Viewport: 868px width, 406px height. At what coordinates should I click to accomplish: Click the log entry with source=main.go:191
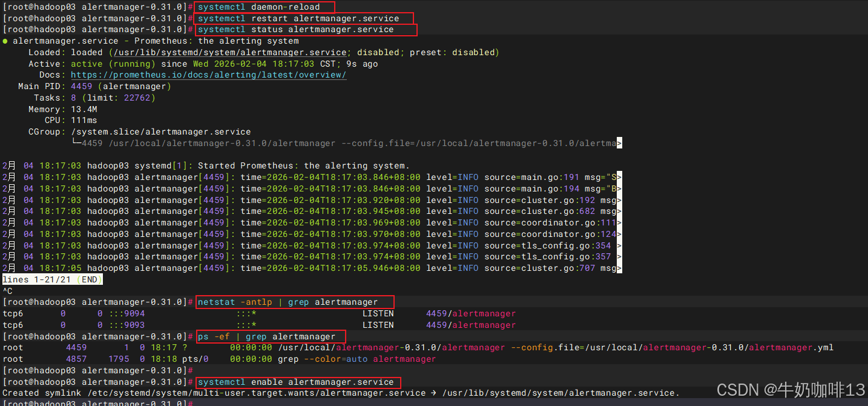click(312, 177)
